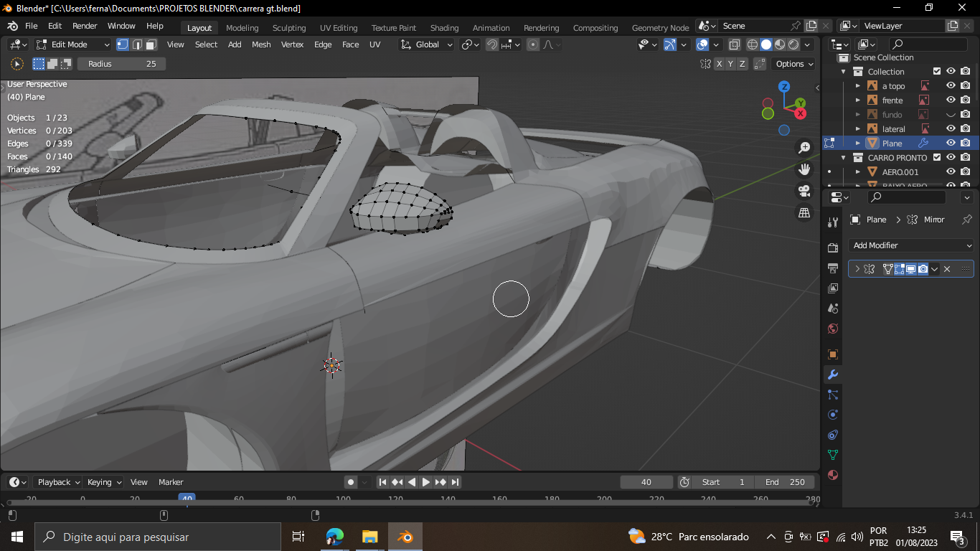Open the Particles properties tab
980x551 pixels.
(x=833, y=395)
